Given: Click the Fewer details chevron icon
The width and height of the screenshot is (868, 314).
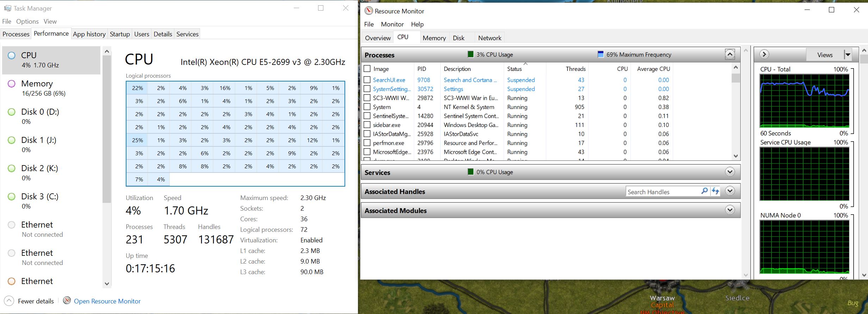Looking at the screenshot, I should (x=9, y=301).
